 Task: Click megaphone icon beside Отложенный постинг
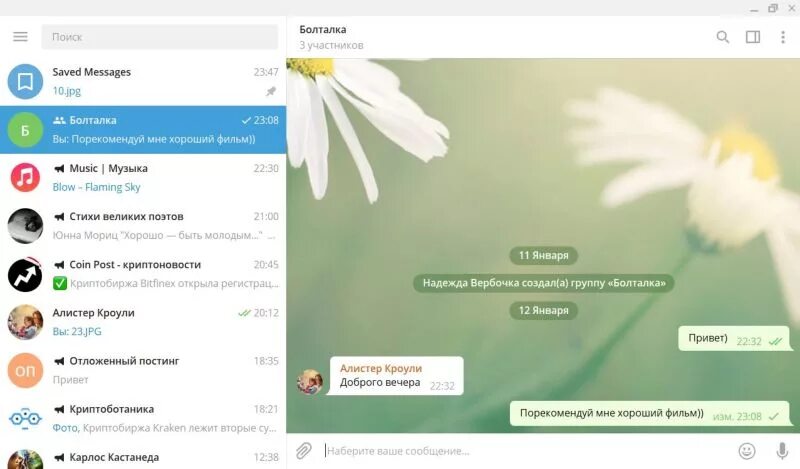pos(59,361)
